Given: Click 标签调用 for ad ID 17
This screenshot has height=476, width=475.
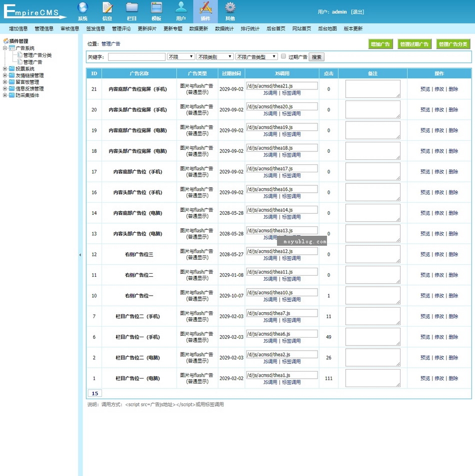Looking at the screenshot, I should coord(291,175).
